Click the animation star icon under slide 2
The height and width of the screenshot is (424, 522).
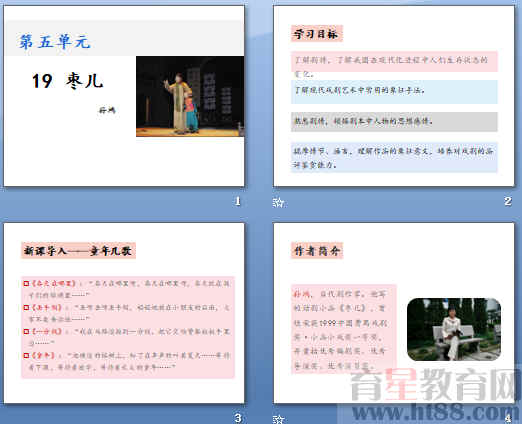click(x=278, y=202)
